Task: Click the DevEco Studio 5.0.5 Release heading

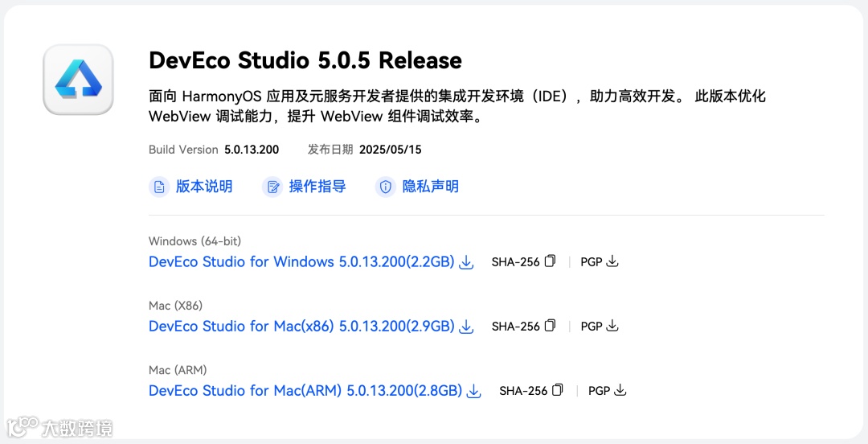Action: coord(305,60)
